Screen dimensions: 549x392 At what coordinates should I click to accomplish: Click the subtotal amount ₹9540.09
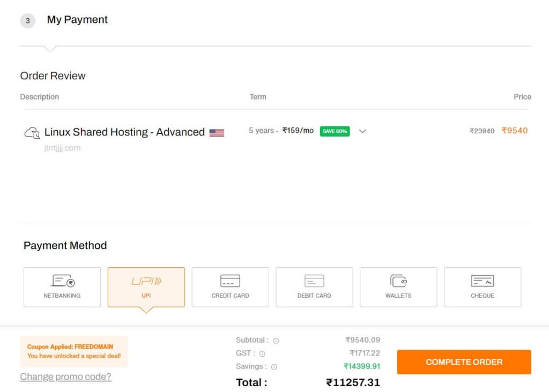(363, 340)
